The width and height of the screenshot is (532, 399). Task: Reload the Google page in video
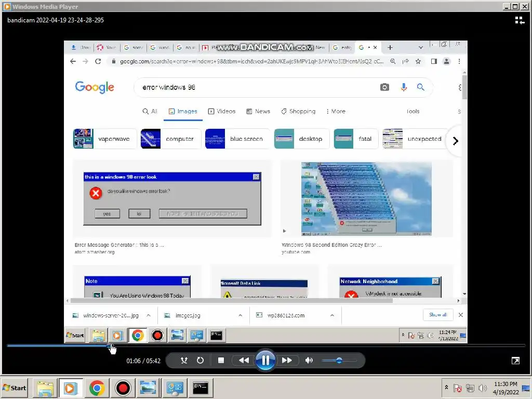[98, 61]
